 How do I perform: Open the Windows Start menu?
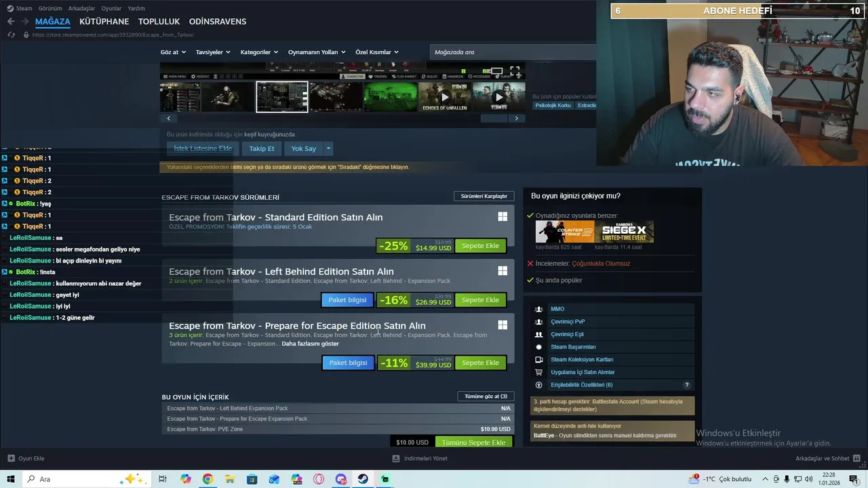(10, 479)
